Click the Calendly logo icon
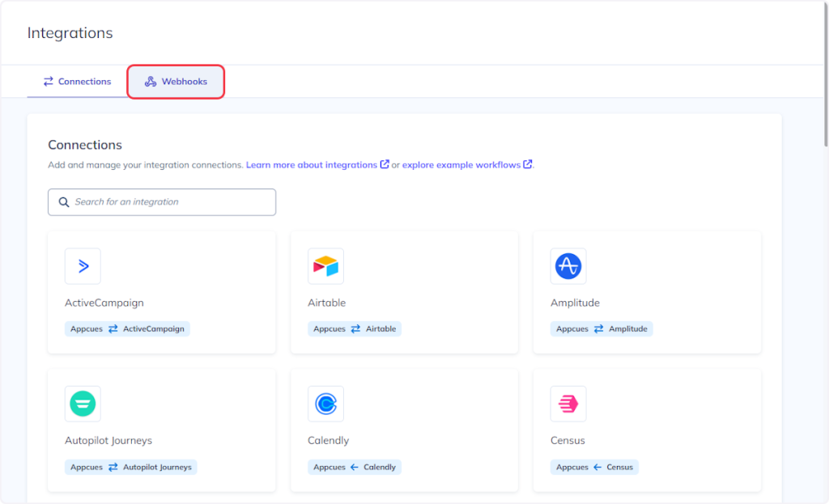Screen dimensions: 829x504 pyautogui.click(x=325, y=404)
